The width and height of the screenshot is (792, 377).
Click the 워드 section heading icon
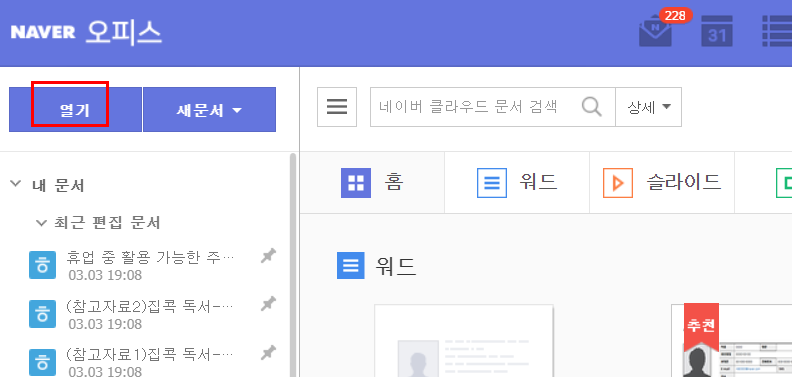(x=351, y=265)
